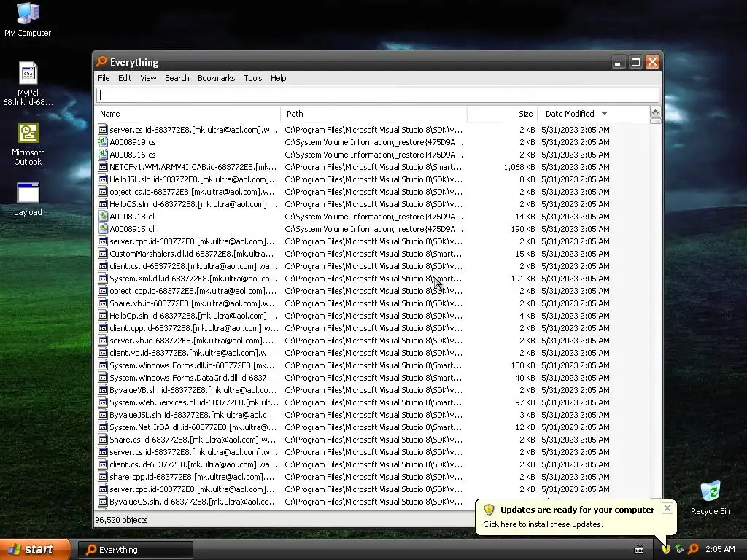Close the updates notification balloon

coord(667,508)
